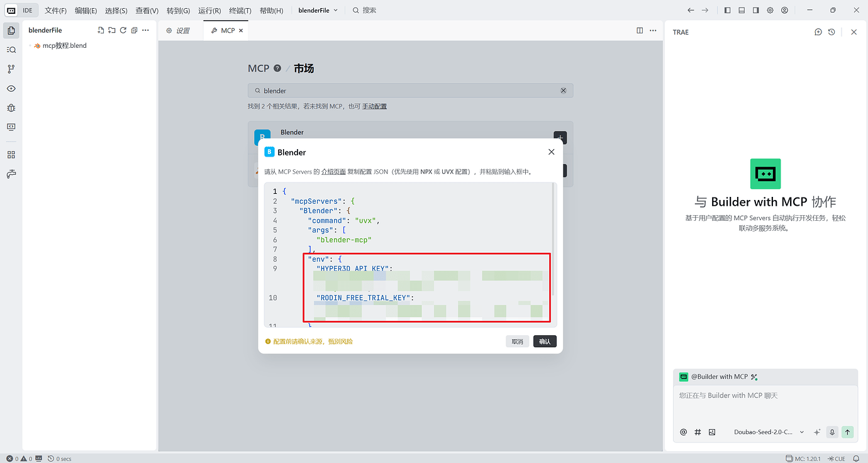Viewport: 868px width, 463px height.
Task: Open the remote screen icon in activity bar
Action: tap(11, 127)
